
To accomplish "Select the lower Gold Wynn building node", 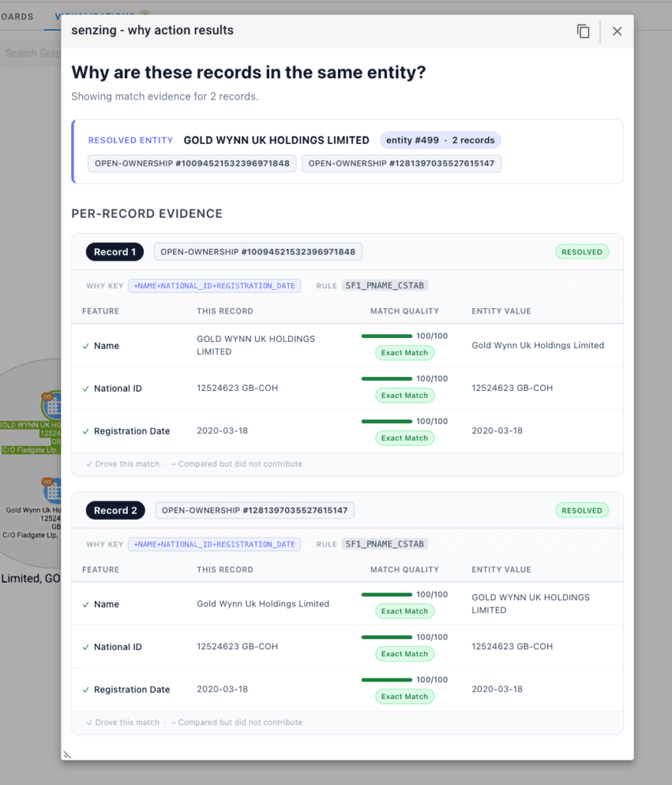I will click(52, 490).
